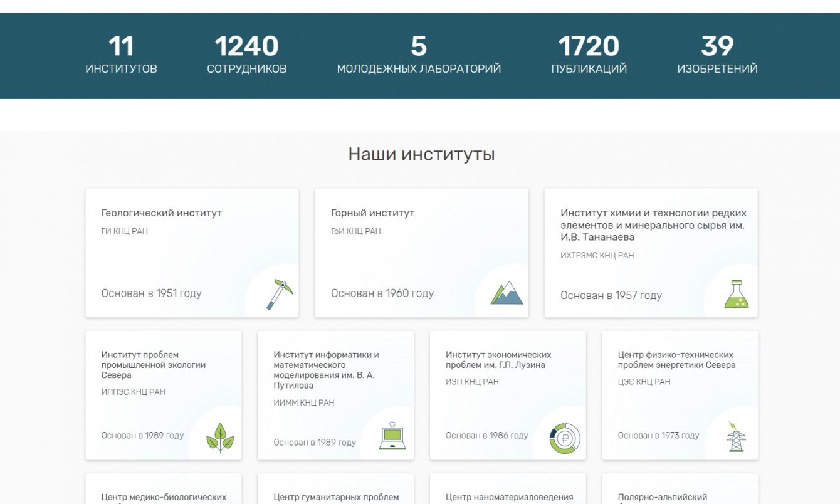
Task: Click the chemistry flask icon on the ИХТРЭМС card
Action: click(737, 294)
